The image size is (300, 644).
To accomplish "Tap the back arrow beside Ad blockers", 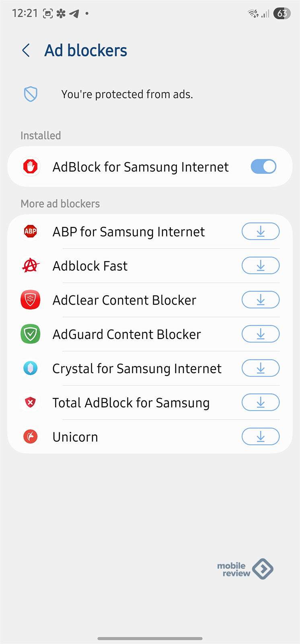I will [x=26, y=51].
